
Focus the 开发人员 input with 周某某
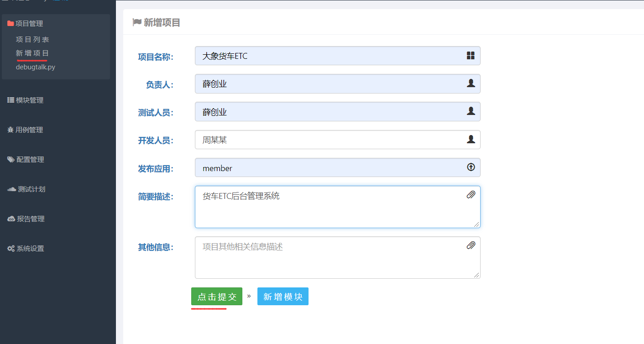338,140
